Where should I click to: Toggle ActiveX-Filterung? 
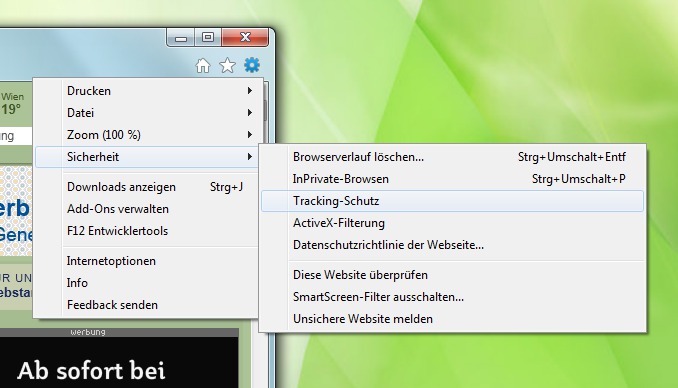452,223
